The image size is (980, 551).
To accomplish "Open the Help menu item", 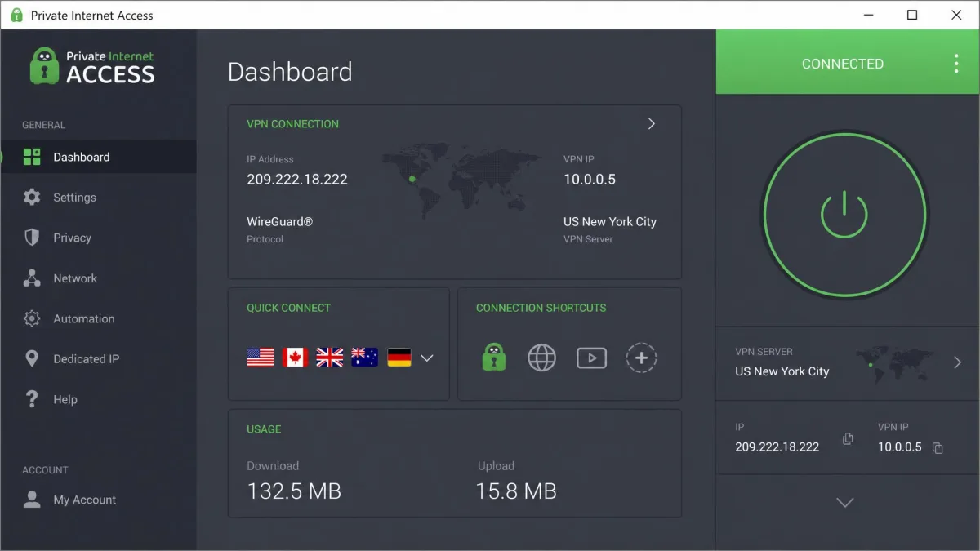I will point(98,399).
